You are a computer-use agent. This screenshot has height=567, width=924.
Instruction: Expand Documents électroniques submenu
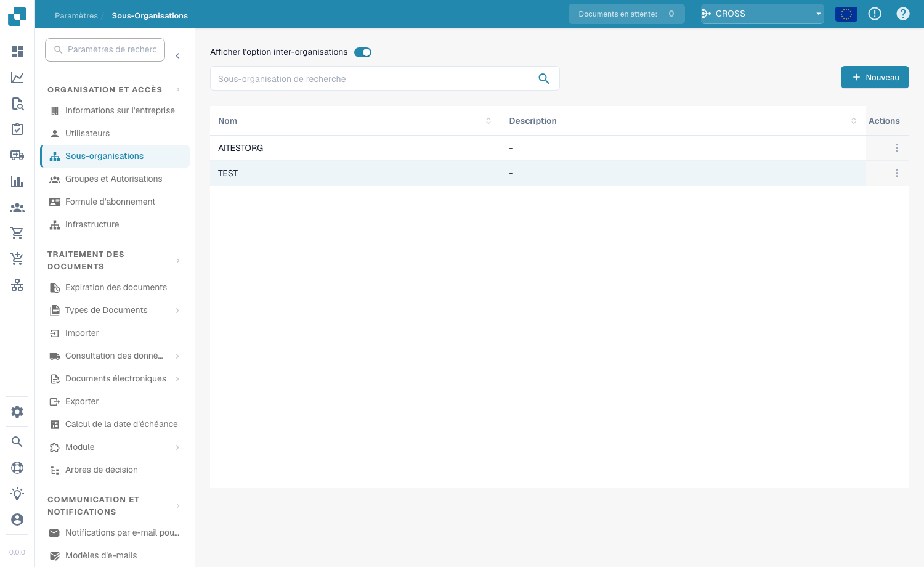click(177, 379)
